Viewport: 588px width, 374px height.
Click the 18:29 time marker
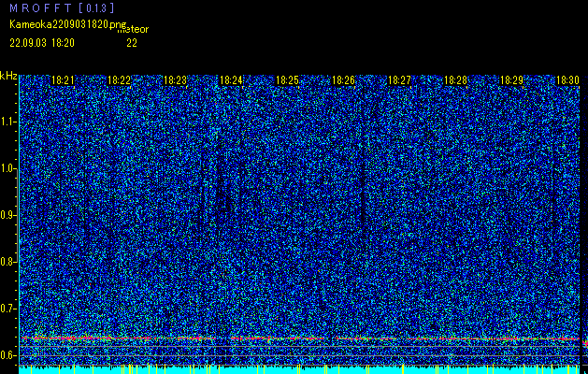(x=512, y=80)
